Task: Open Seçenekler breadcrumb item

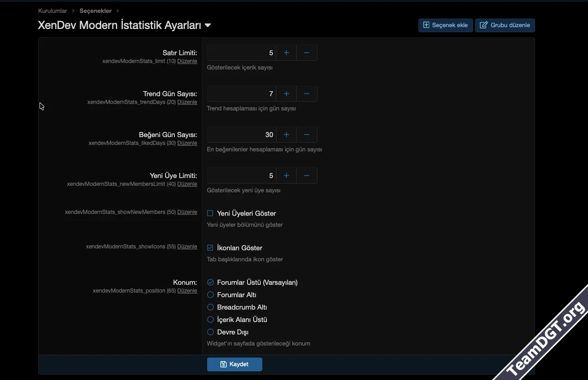Action: [95, 11]
